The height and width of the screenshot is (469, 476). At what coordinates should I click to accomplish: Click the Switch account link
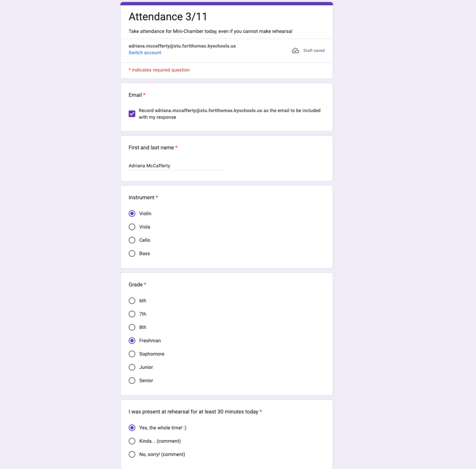tap(145, 53)
